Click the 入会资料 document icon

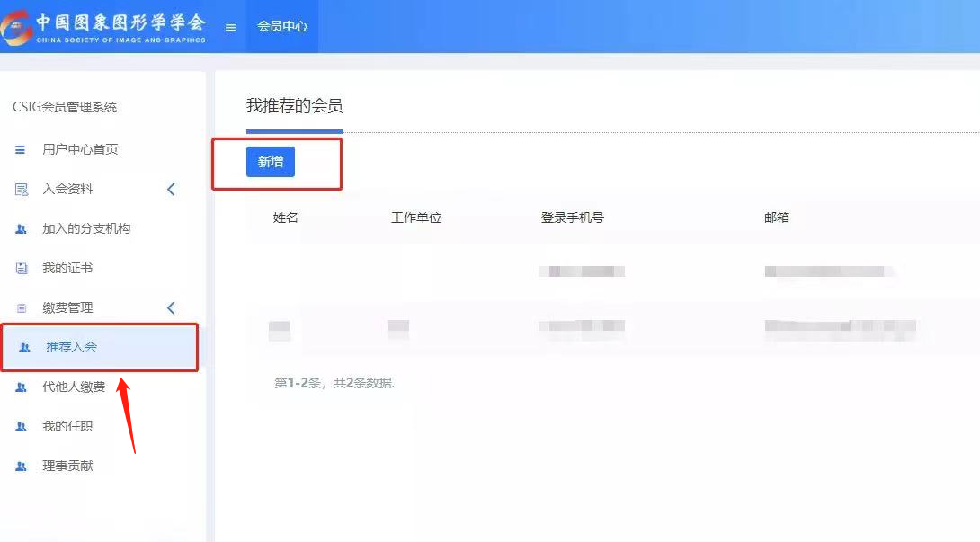pyautogui.click(x=22, y=190)
